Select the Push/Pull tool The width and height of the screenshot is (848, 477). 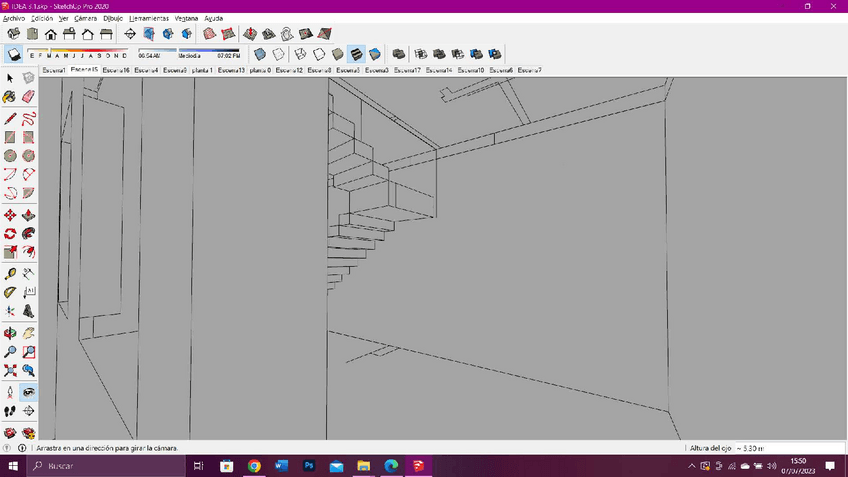pyautogui.click(x=28, y=215)
